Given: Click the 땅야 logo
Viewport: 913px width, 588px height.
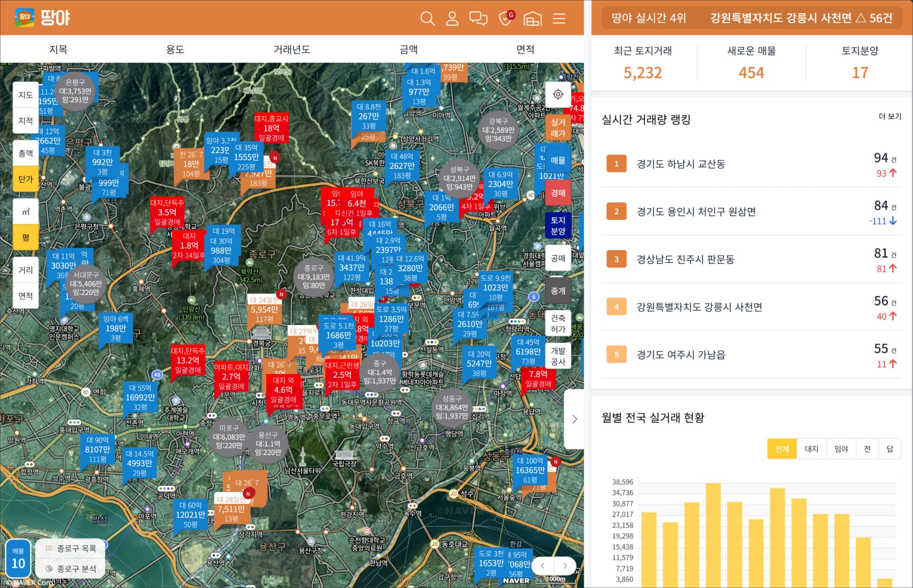Looking at the screenshot, I should (42, 18).
